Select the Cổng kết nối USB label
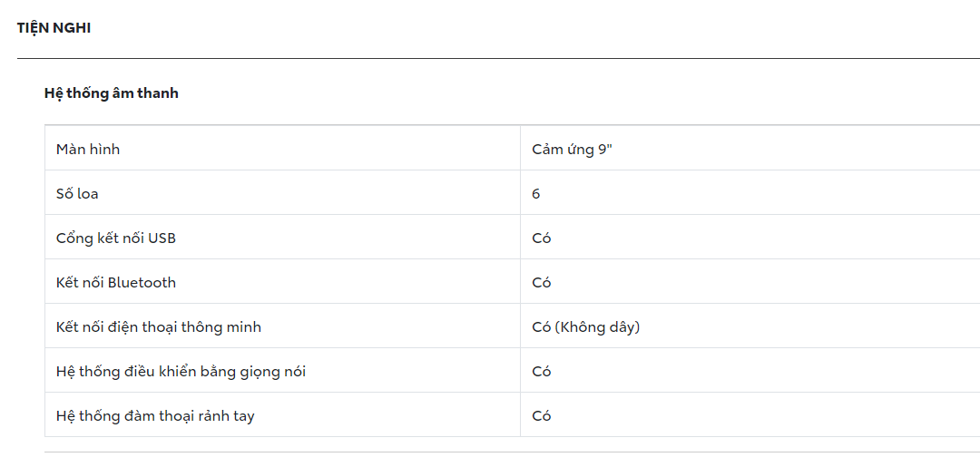This screenshot has width=980, height=467. pyautogui.click(x=116, y=238)
